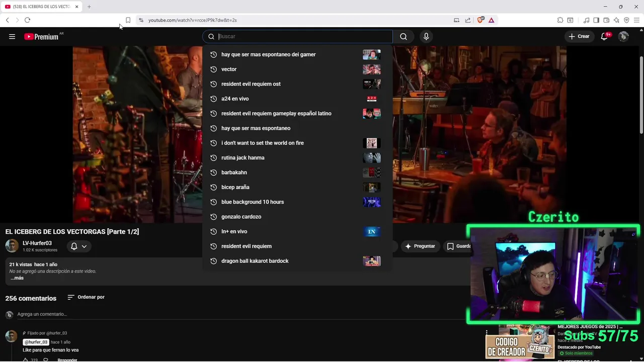Open the Crear create button
Screen dimensions: 644x362
pos(579,36)
